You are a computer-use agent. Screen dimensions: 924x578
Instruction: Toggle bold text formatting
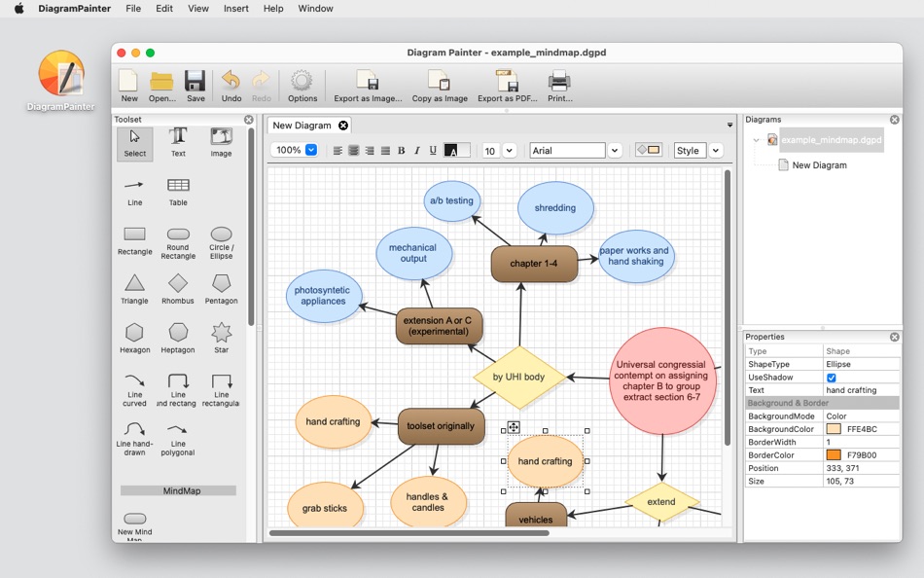[x=402, y=151]
